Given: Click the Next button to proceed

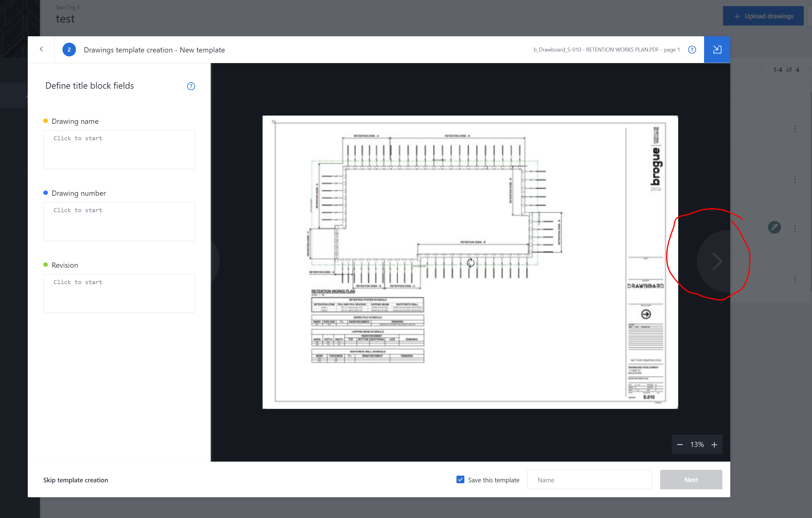Looking at the screenshot, I should point(691,480).
